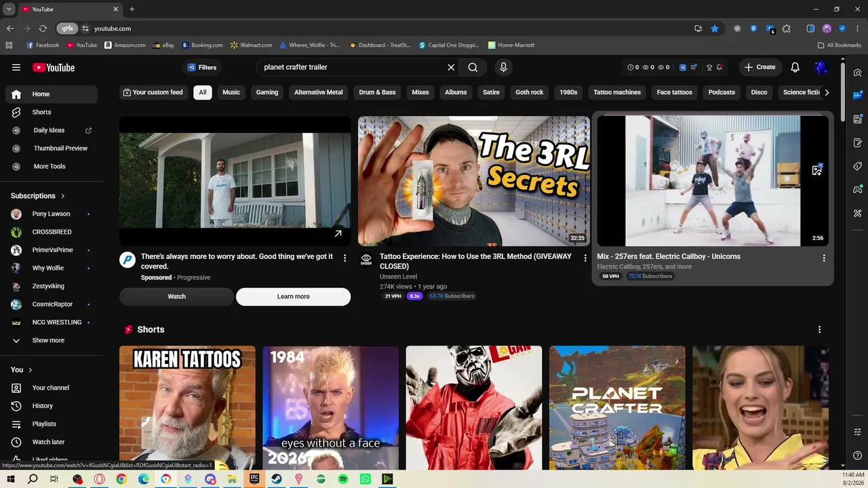Open the All Bookmarks folder
Image resolution: width=868 pixels, height=488 pixels.
[840, 45]
